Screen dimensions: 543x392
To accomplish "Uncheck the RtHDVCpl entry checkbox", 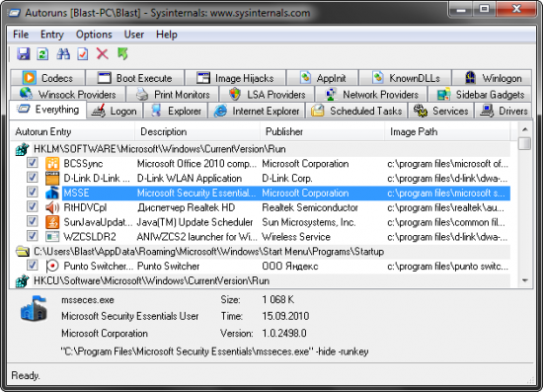I will coord(33,206).
